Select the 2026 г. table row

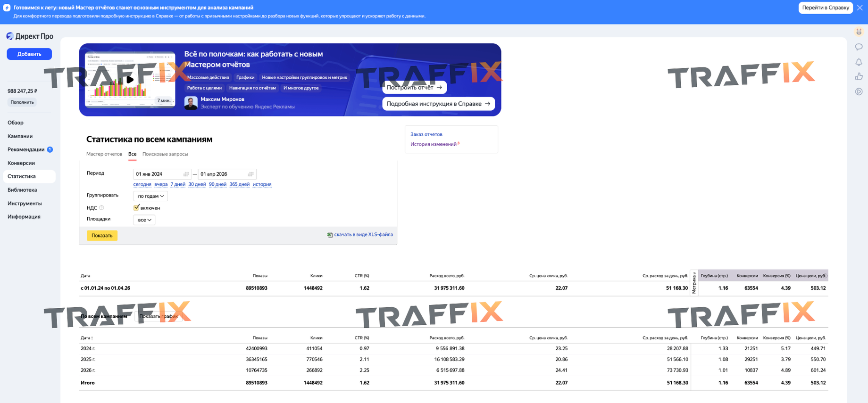click(453, 370)
